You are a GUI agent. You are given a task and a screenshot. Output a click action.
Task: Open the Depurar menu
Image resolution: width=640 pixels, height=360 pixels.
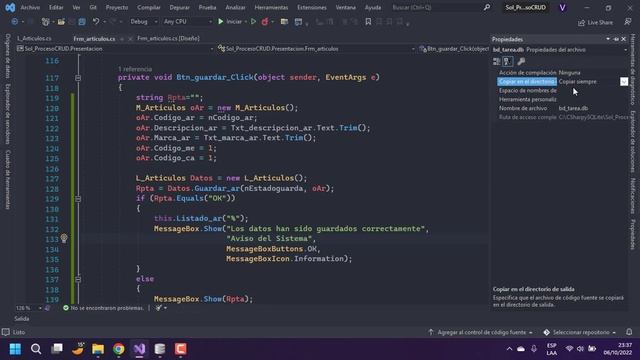coord(179,7)
